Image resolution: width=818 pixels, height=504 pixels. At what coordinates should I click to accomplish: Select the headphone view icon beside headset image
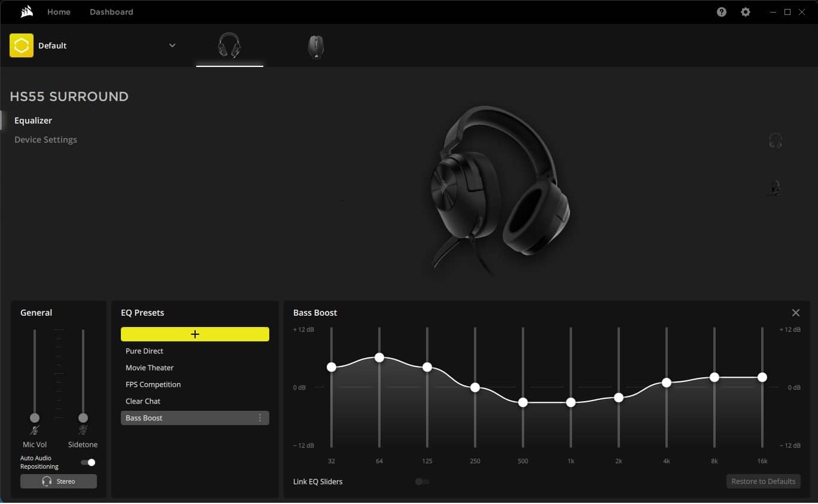[776, 140]
